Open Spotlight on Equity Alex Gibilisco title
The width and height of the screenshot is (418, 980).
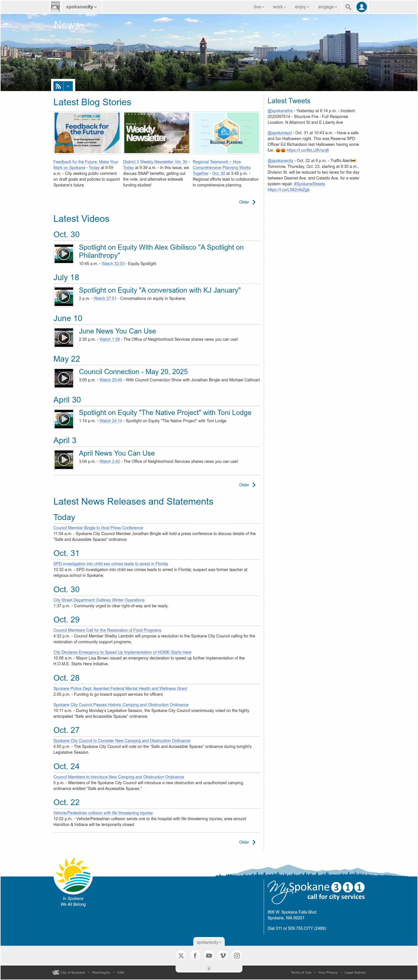(x=161, y=251)
